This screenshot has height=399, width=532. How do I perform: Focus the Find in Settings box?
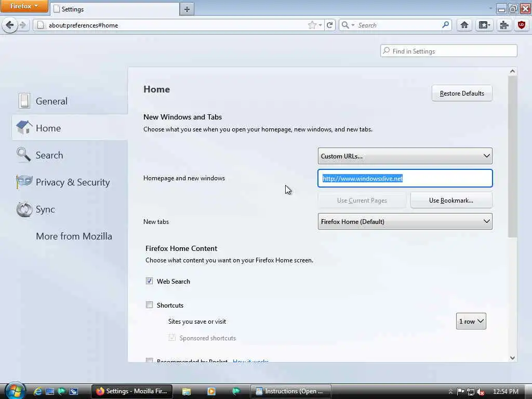(448, 51)
